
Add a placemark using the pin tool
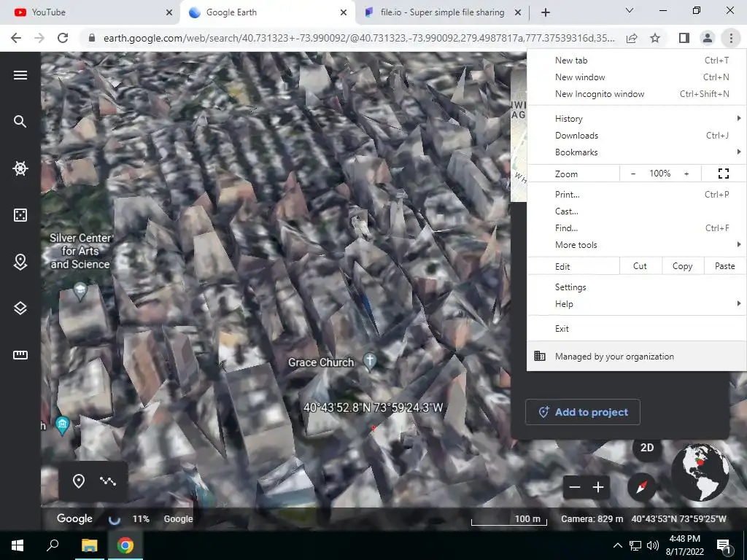tap(79, 481)
